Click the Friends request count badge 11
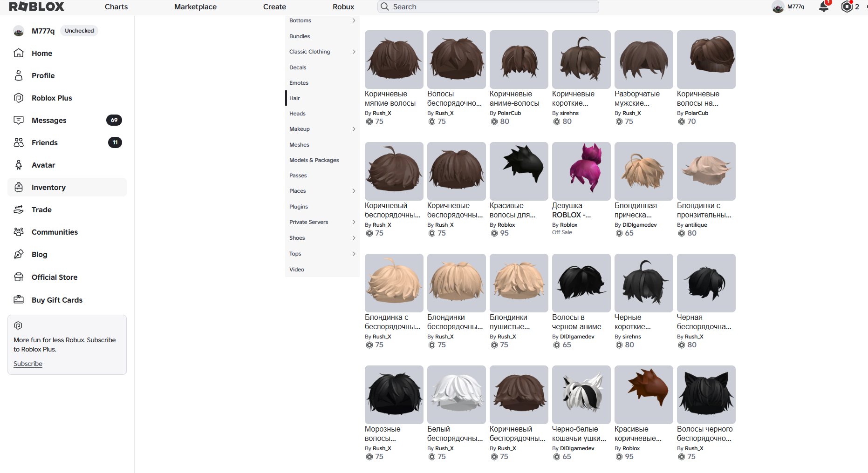The width and height of the screenshot is (868, 473). (x=115, y=142)
